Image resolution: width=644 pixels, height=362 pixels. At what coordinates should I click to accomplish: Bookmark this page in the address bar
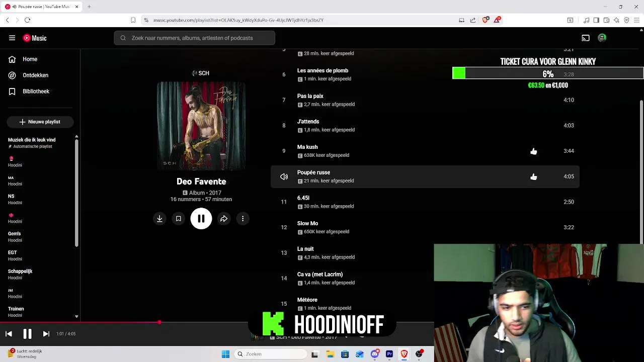133,20
